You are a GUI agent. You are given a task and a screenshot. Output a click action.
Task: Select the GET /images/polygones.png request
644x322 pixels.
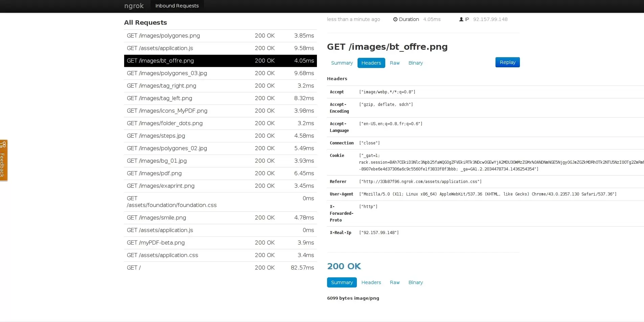pyautogui.click(x=220, y=36)
